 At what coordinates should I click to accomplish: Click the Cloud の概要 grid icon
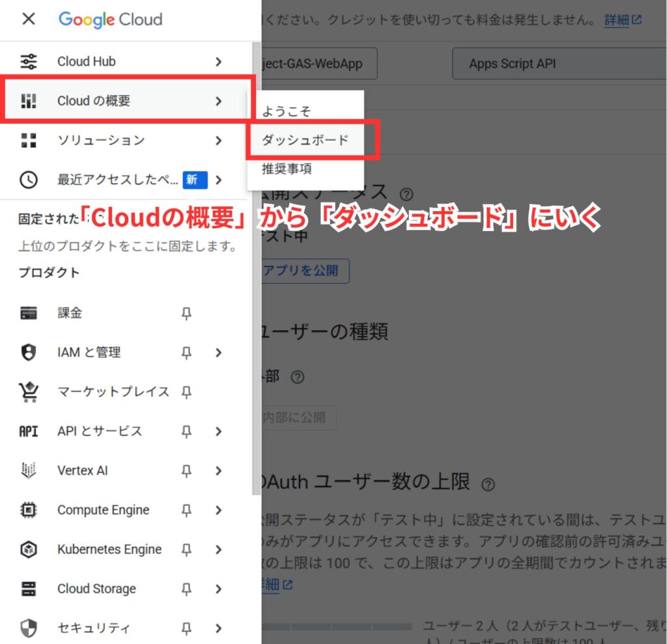(29, 101)
